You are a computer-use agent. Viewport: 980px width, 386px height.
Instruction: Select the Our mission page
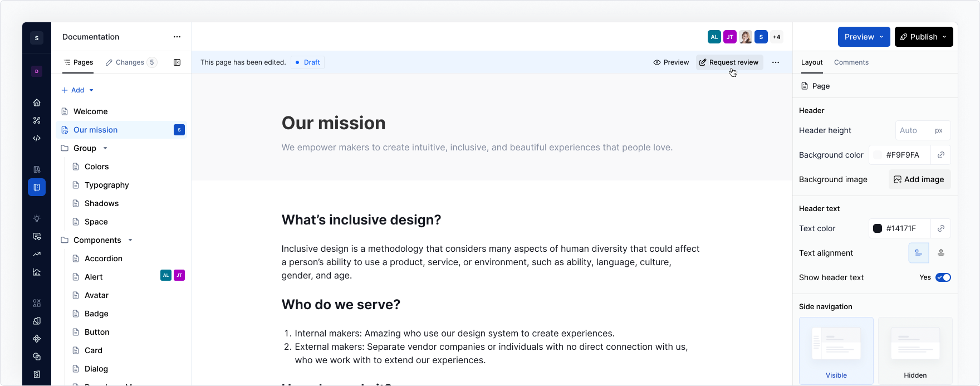(x=120, y=130)
